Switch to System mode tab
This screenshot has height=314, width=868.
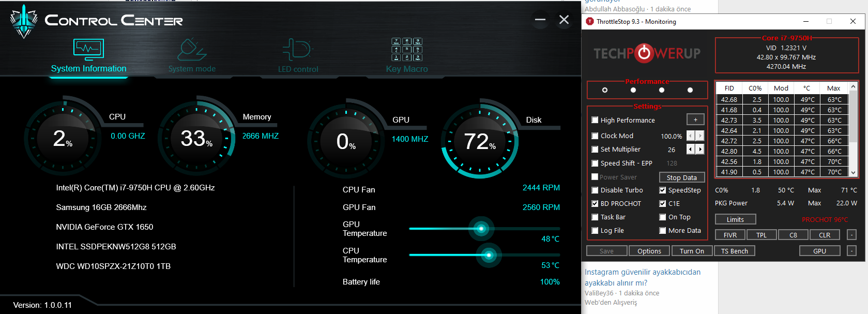tap(192, 69)
